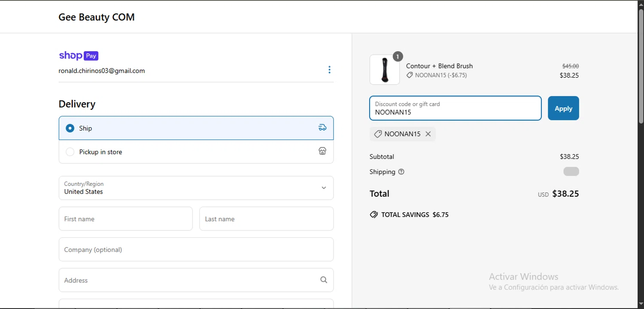Open the three-dot account options menu
The width and height of the screenshot is (644, 309).
click(329, 70)
